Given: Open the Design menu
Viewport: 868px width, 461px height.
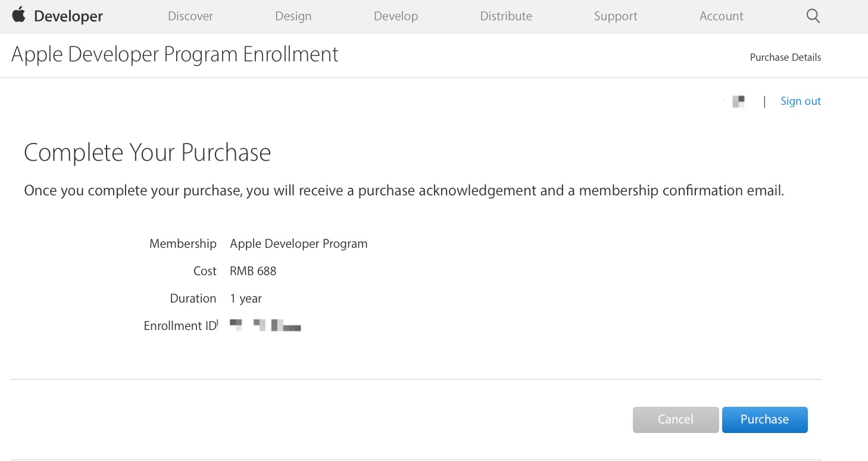Looking at the screenshot, I should pos(293,16).
